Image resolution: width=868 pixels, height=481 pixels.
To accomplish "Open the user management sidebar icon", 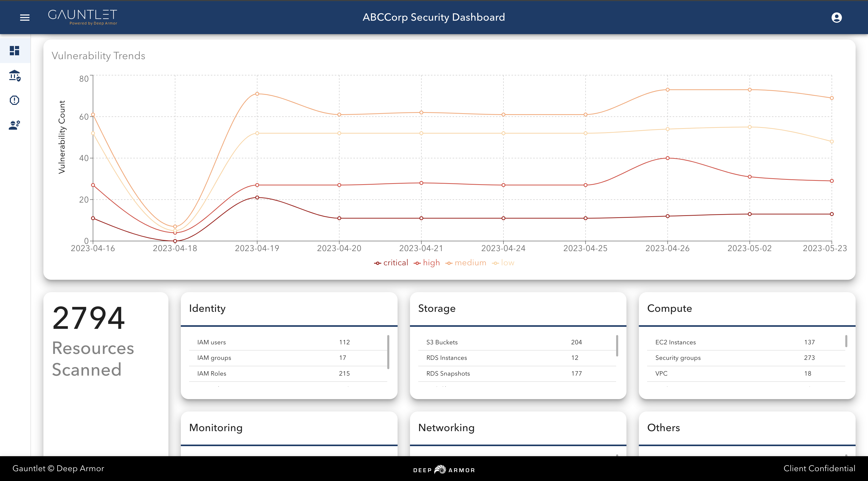I will [14, 125].
